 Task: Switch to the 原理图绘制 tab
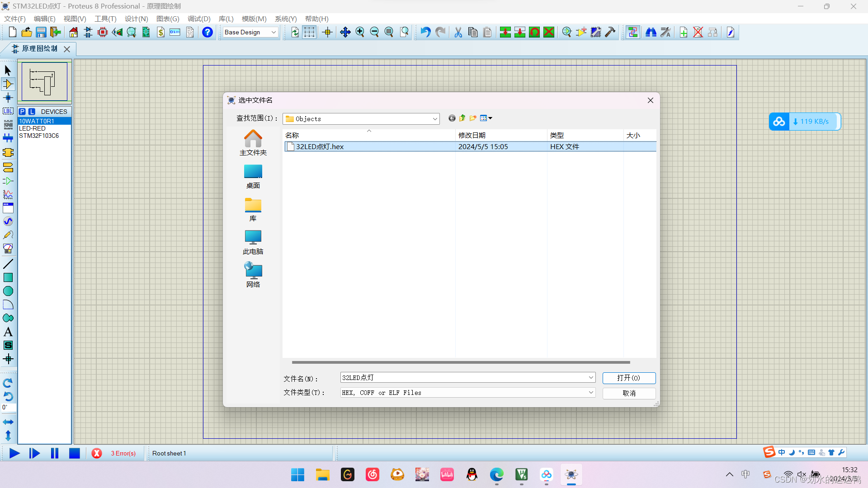click(x=40, y=49)
